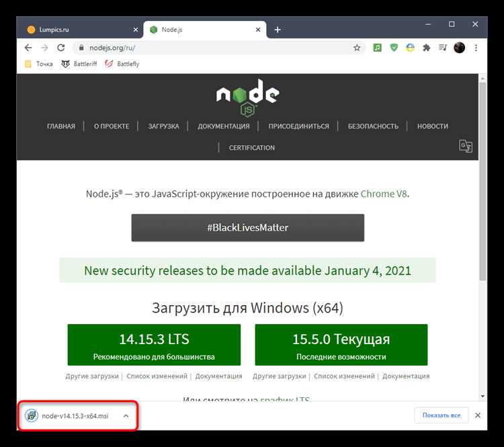Viewport: 504px width, 447px height.
Task: Open the Extensions puzzle piece menu
Action: (x=427, y=48)
